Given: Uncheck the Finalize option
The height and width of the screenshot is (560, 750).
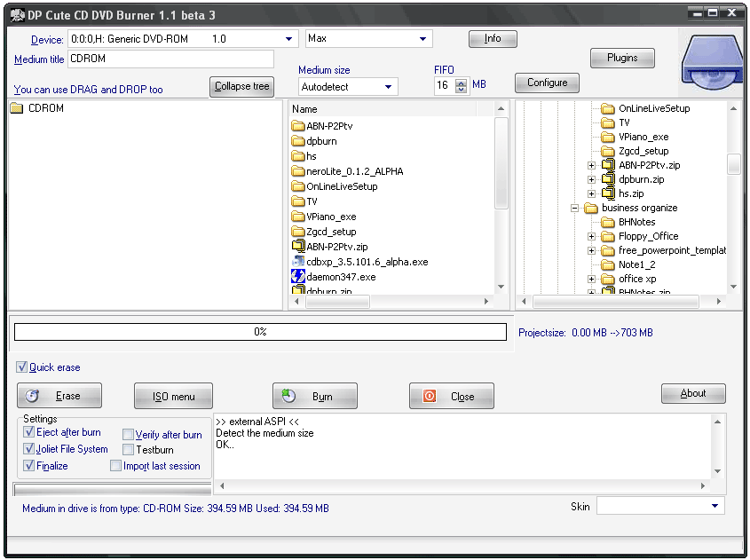Looking at the screenshot, I should click(28, 465).
